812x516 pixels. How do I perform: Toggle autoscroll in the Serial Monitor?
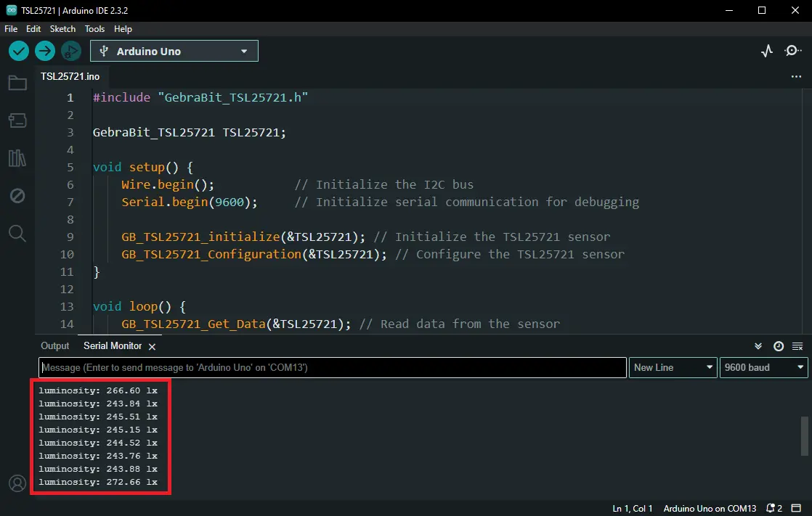[758, 346]
